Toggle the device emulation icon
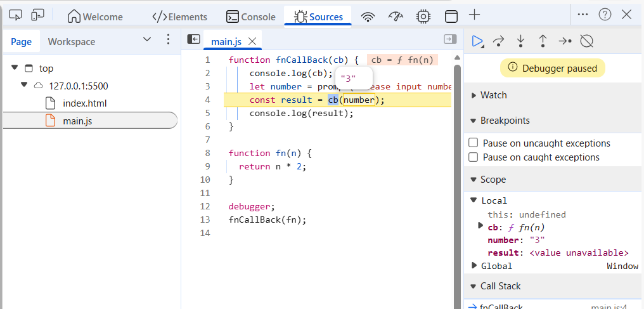The image size is (644, 309). [38, 15]
